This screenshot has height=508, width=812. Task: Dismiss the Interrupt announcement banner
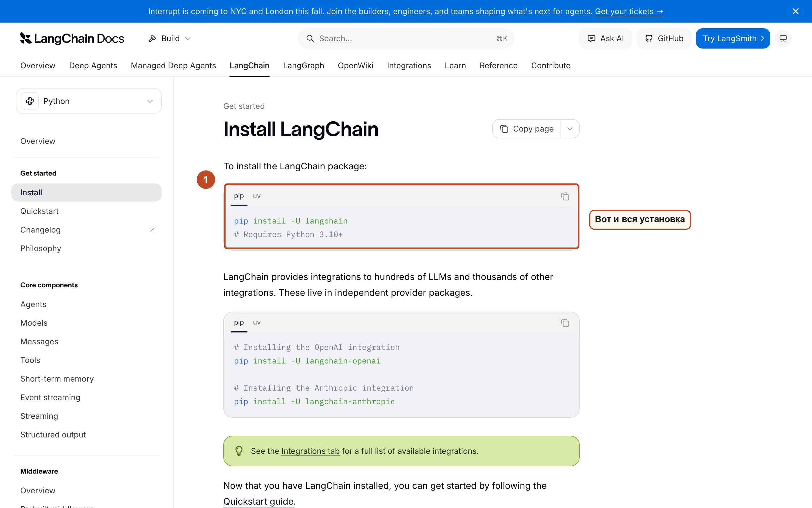click(x=795, y=11)
